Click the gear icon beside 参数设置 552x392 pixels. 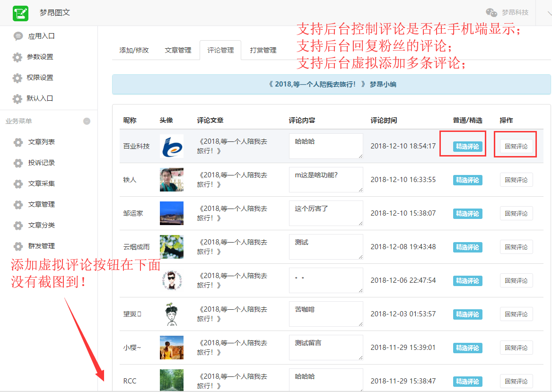(x=17, y=57)
